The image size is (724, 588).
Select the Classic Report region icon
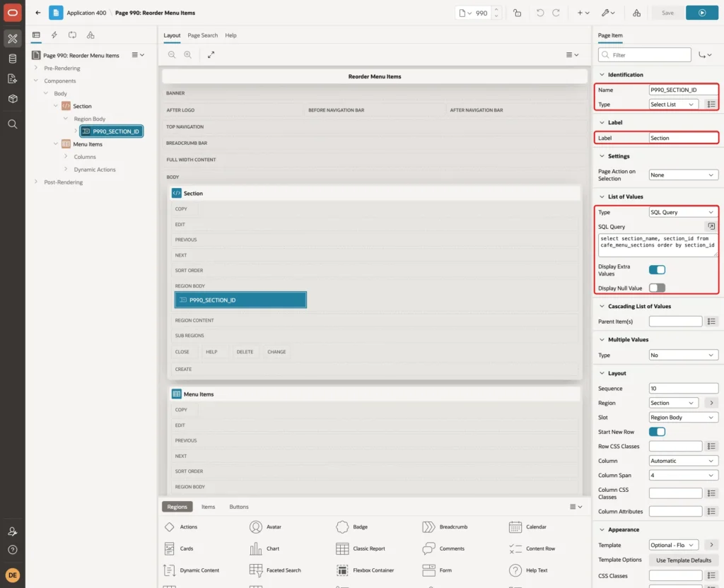(x=342, y=548)
